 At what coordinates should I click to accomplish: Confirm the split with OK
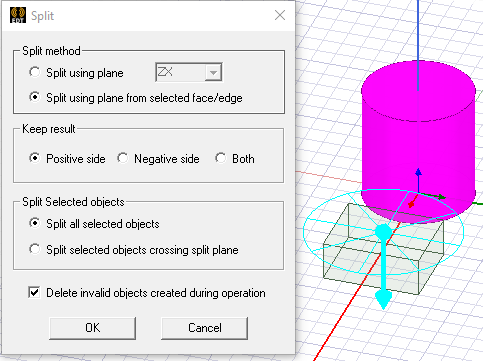click(x=92, y=328)
